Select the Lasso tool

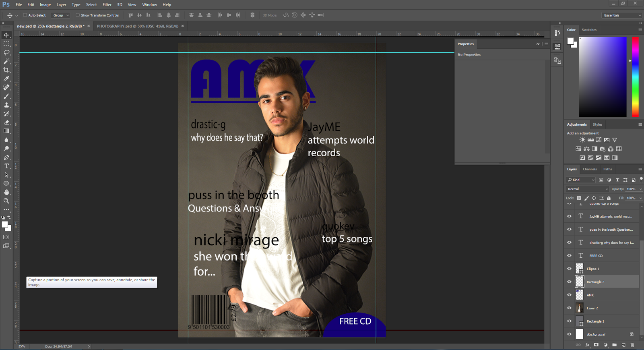pos(6,52)
